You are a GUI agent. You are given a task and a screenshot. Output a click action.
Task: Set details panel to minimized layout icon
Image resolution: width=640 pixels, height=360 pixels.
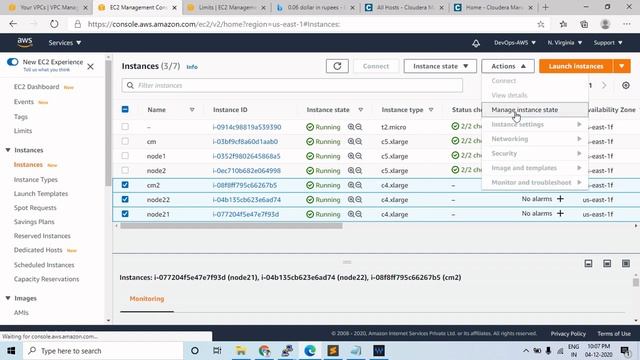coord(588,264)
